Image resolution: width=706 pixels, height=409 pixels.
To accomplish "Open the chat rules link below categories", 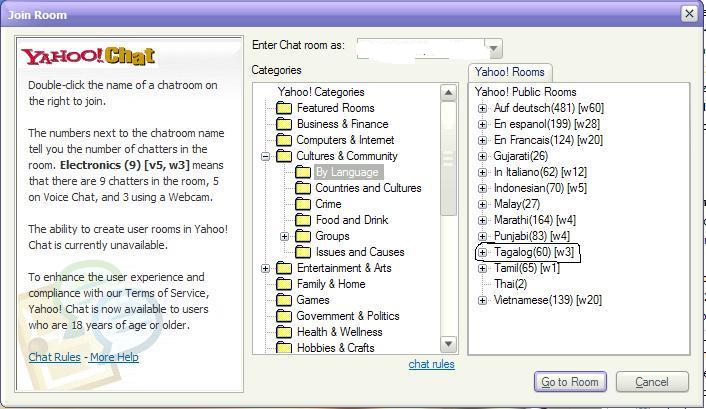I will 431,364.
